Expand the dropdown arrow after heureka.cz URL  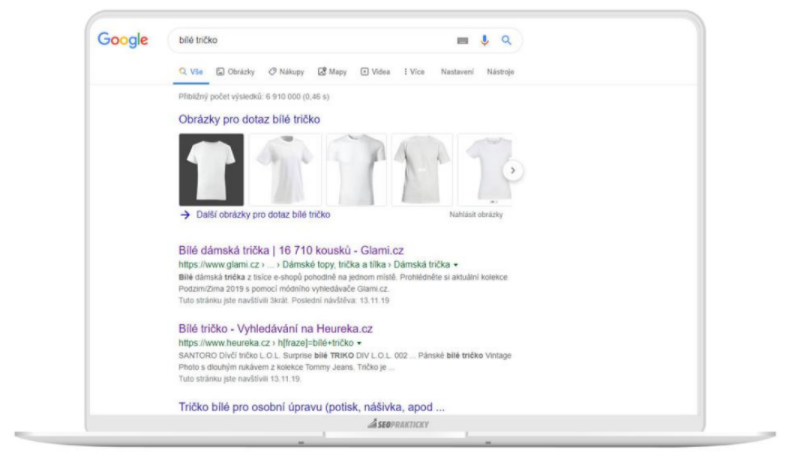[359, 343]
